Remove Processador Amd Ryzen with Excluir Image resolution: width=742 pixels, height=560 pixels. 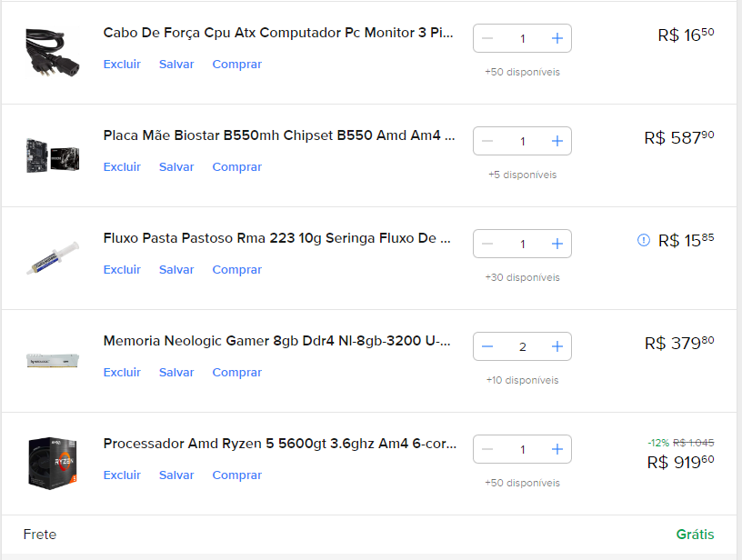click(x=122, y=475)
